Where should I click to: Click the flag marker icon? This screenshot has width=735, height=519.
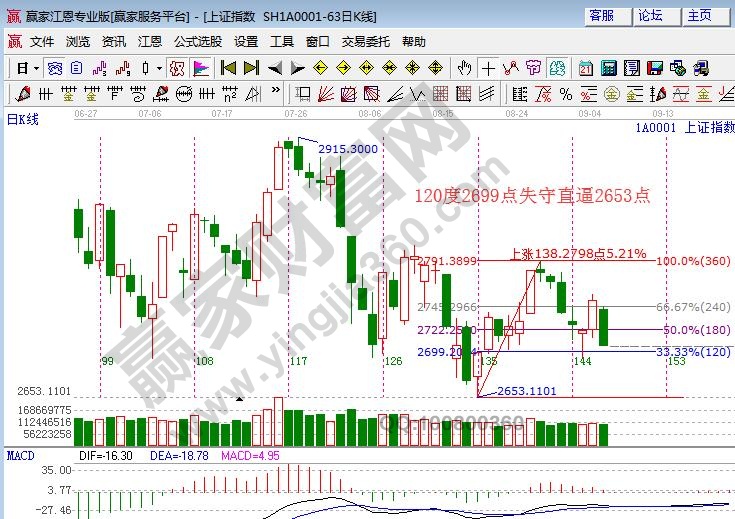201,68
